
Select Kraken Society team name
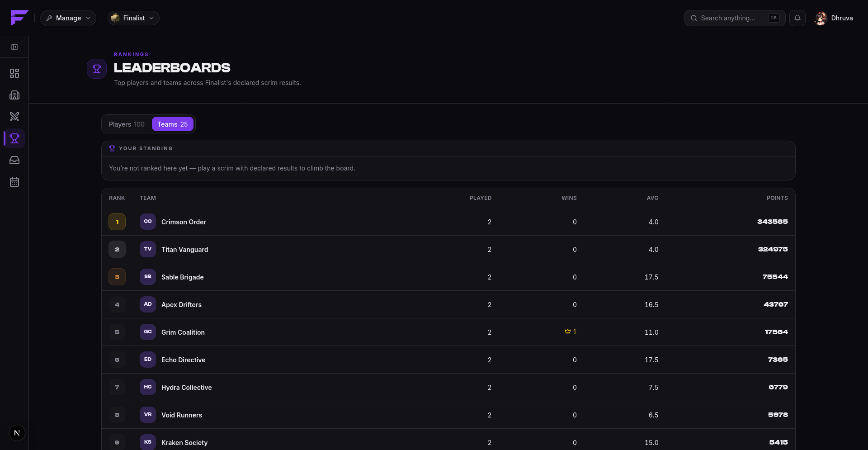pyautogui.click(x=184, y=443)
